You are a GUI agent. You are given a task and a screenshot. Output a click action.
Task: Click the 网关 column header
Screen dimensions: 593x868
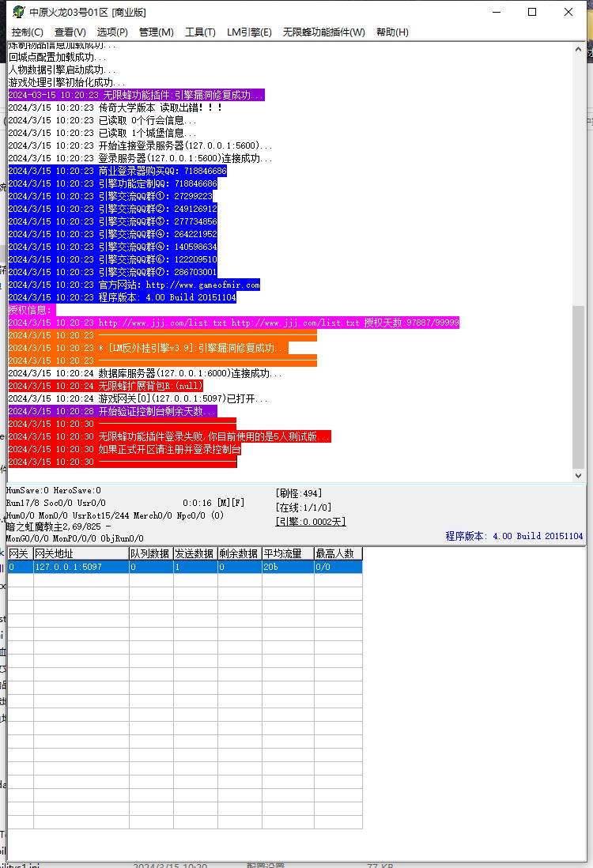(21, 553)
